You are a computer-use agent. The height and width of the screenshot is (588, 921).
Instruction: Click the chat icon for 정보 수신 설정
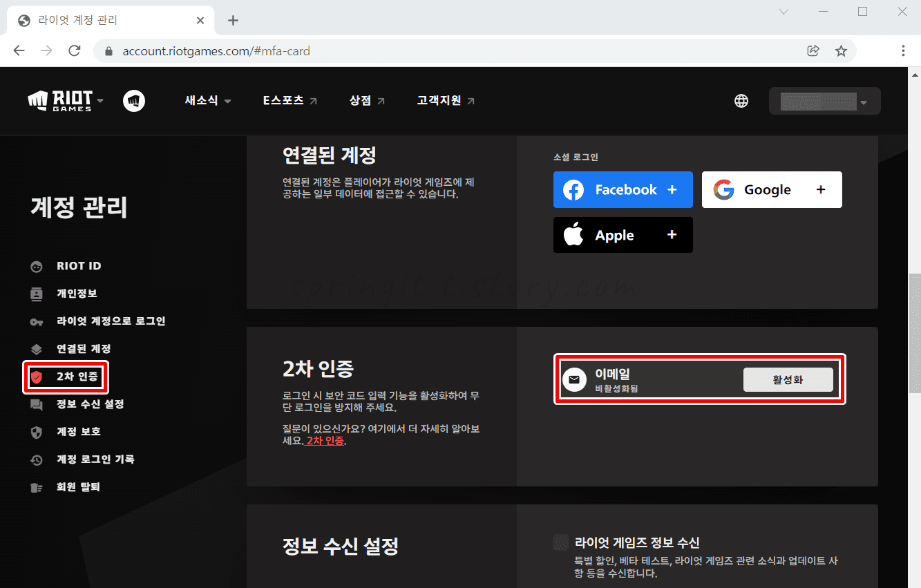pyautogui.click(x=37, y=405)
